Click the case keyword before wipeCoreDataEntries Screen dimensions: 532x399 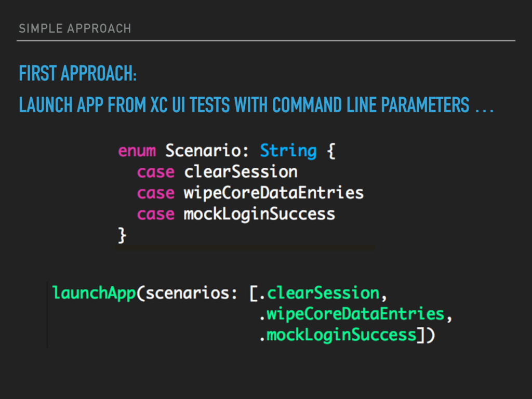point(156,193)
